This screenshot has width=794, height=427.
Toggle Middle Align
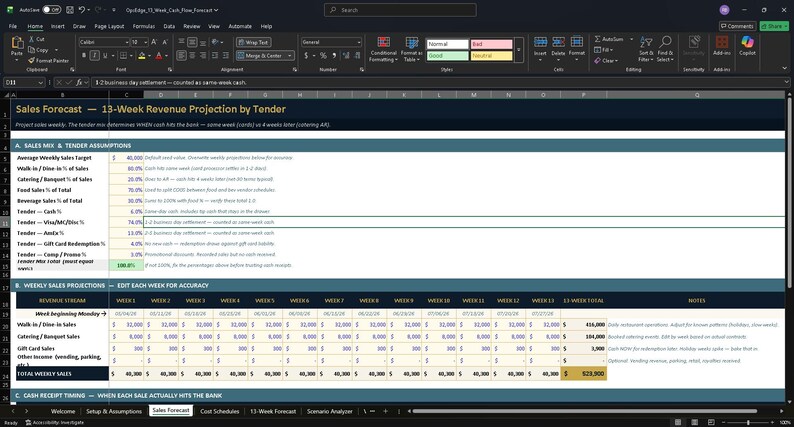192,42
